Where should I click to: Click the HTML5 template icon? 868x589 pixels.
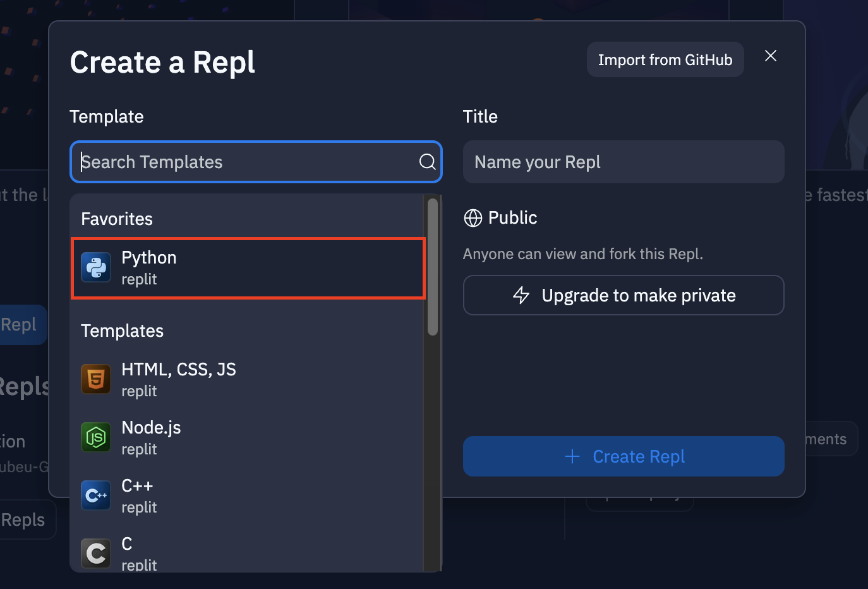click(96, 379)
